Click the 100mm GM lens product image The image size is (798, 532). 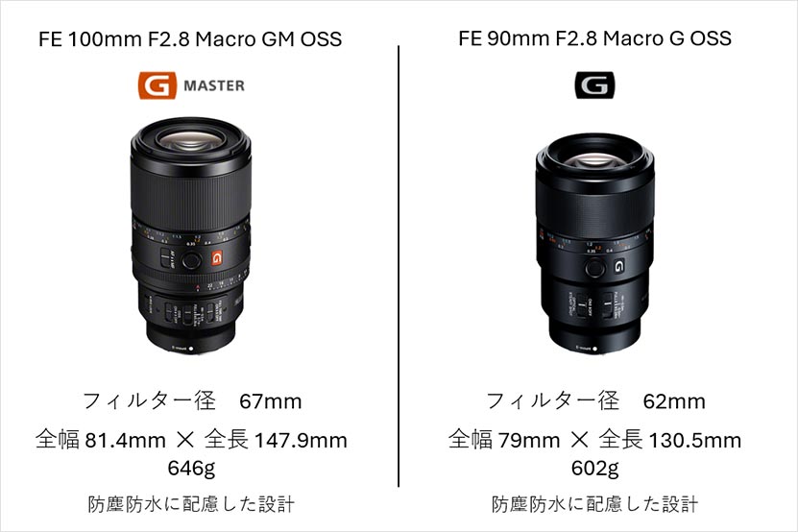[x=191, y=235]
